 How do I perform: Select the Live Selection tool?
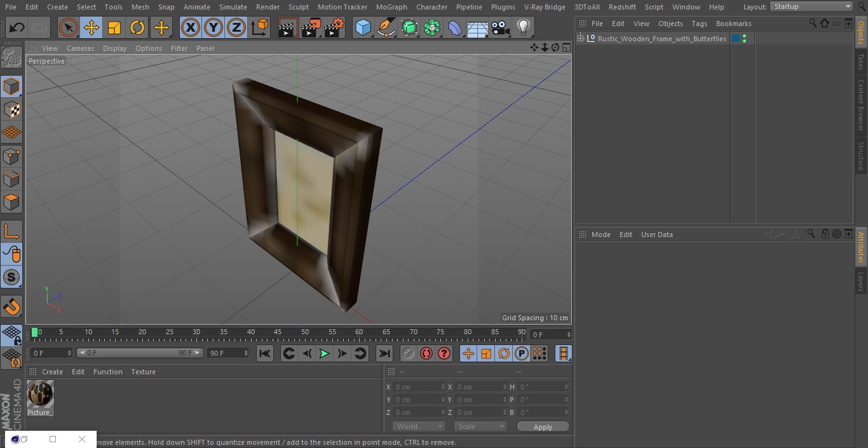(68, 27)
